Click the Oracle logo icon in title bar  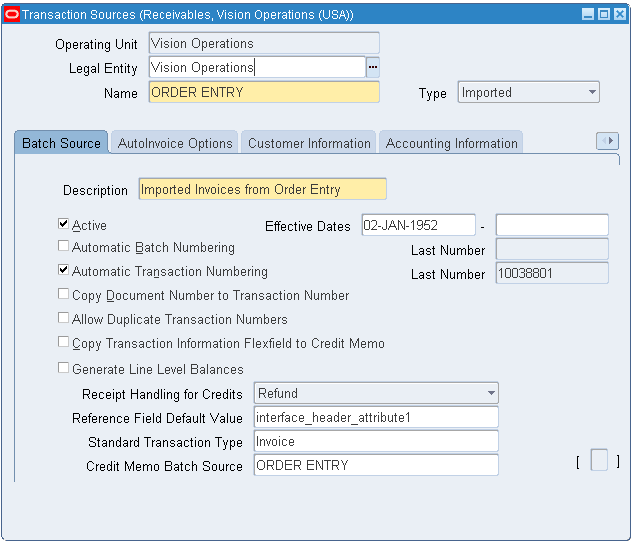tap(13, 14)
